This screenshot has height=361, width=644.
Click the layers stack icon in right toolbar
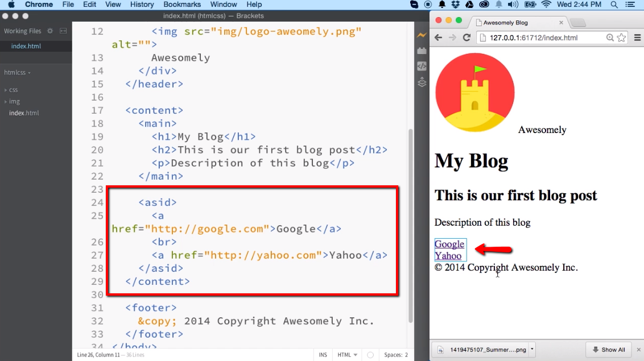(x=422, y=82)
